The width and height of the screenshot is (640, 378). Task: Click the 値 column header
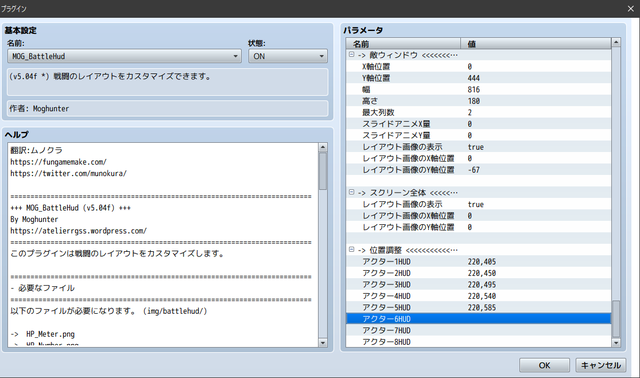[536, 43]
